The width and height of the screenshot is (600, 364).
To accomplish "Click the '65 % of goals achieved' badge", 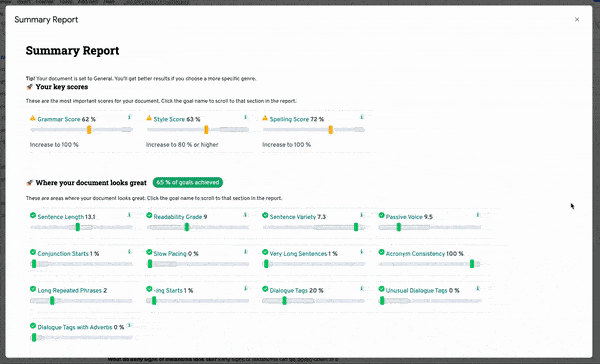I will [x=188, y=183].
